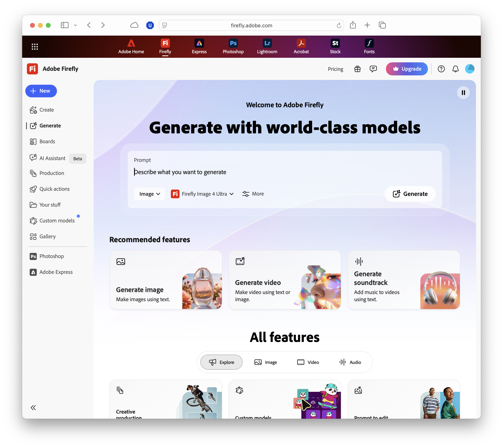Click the Safari share icon

353,25
